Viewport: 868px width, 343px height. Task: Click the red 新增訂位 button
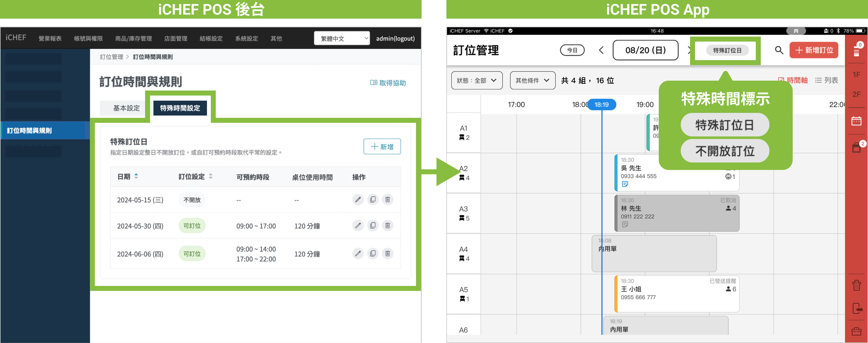tap(813, 50)
